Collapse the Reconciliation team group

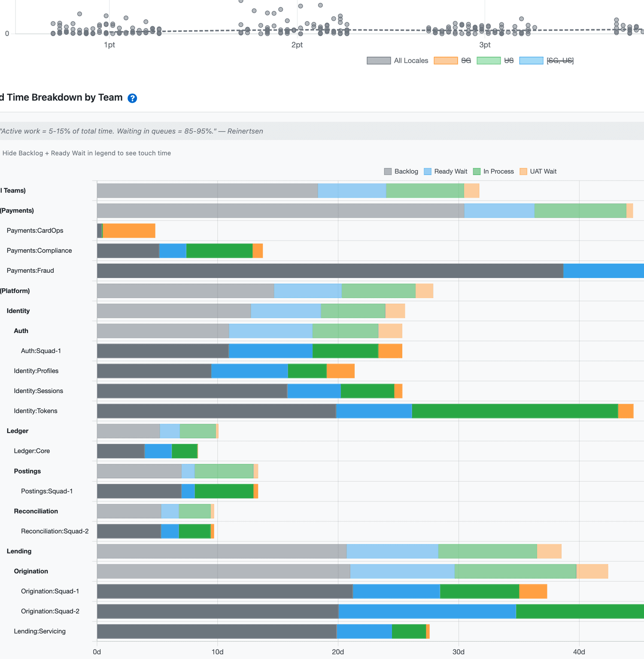(x=36, y=511)
